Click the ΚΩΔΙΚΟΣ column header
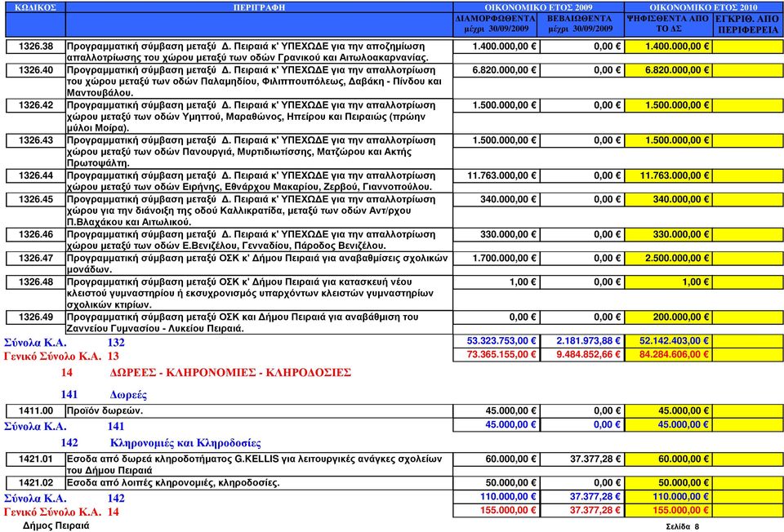Screen dimensions: 784x532 (35, 7)
